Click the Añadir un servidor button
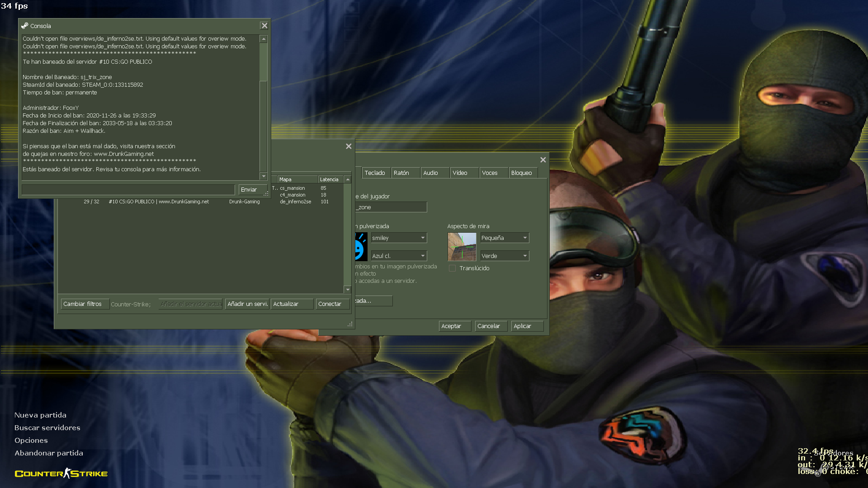 coord(247,304)
